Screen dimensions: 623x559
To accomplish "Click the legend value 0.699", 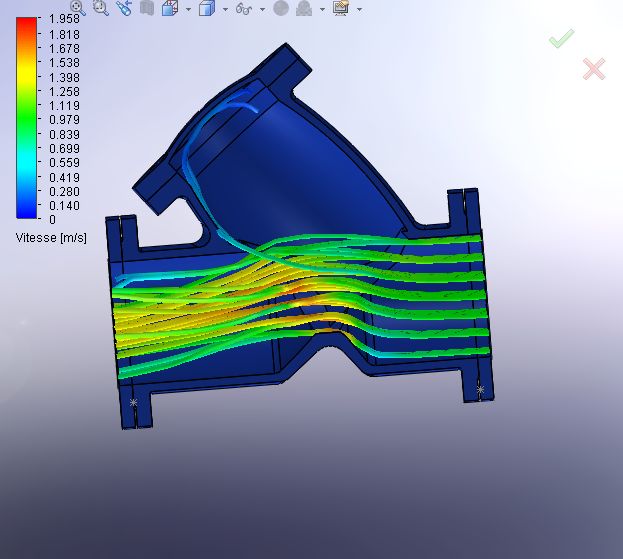I will (x=64, y=149).
